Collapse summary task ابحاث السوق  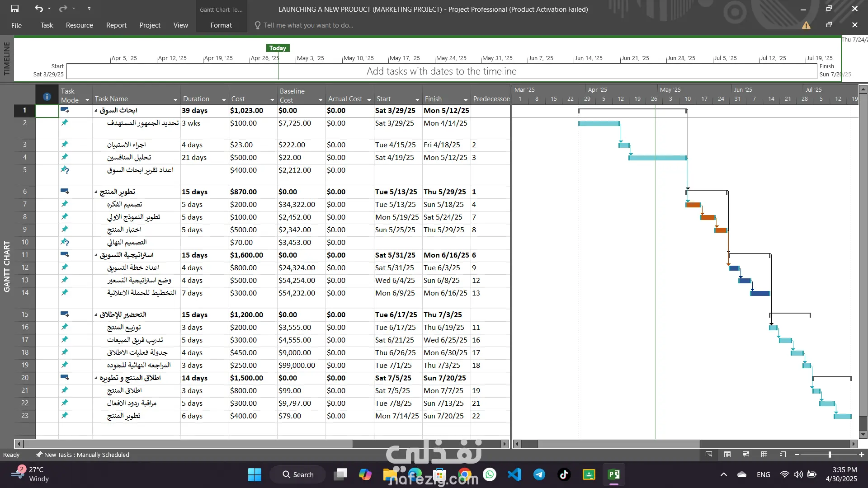[96, 111]
